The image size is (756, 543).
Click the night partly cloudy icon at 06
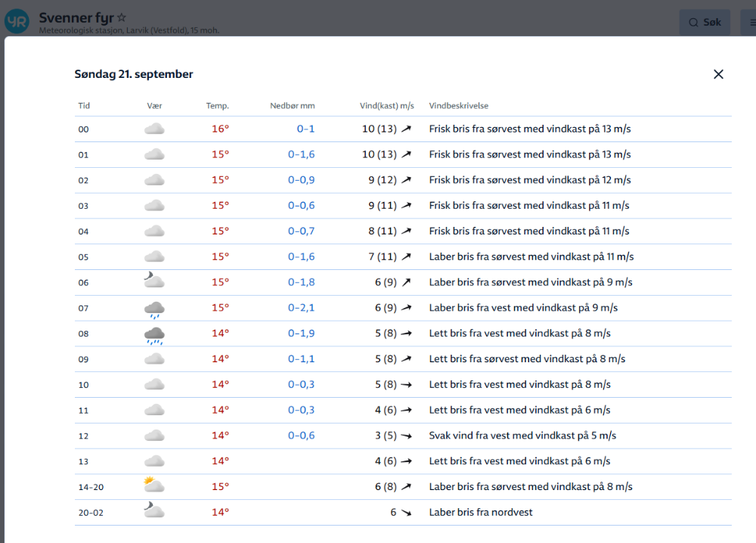click(x=154, y=281)
